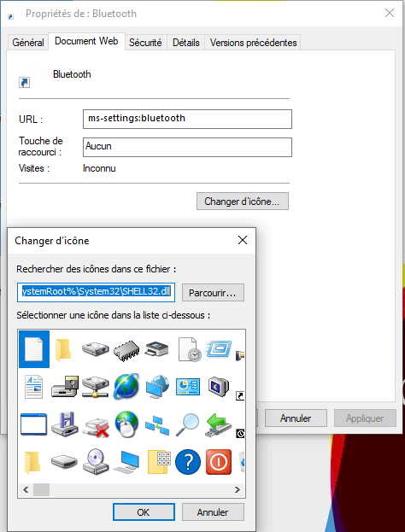Click the icon list horizontal scrollbar thumb
Viewport: 405px width, 532px height.
41,489
